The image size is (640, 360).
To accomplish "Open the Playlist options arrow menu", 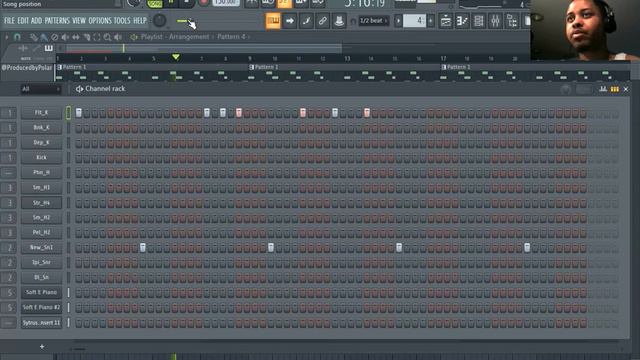I will 7,37.
